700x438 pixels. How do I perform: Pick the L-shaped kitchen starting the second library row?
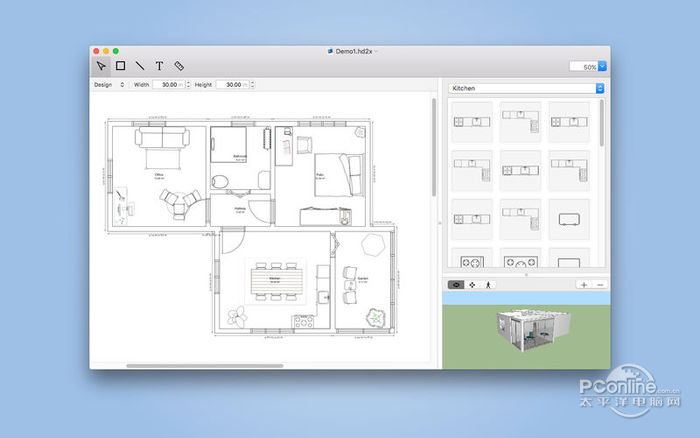coord(472,171)
